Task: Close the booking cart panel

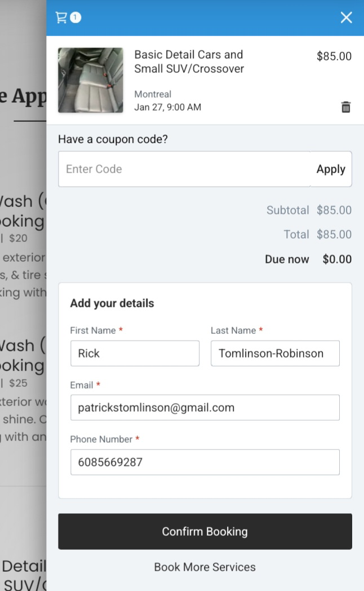Action: 347,17
